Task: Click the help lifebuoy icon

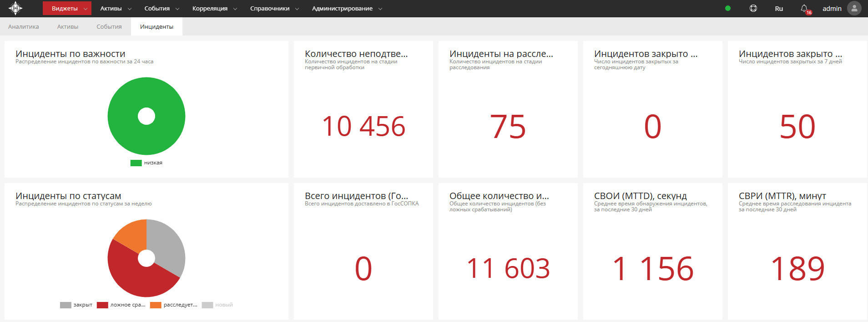Action: click(753, 8)
